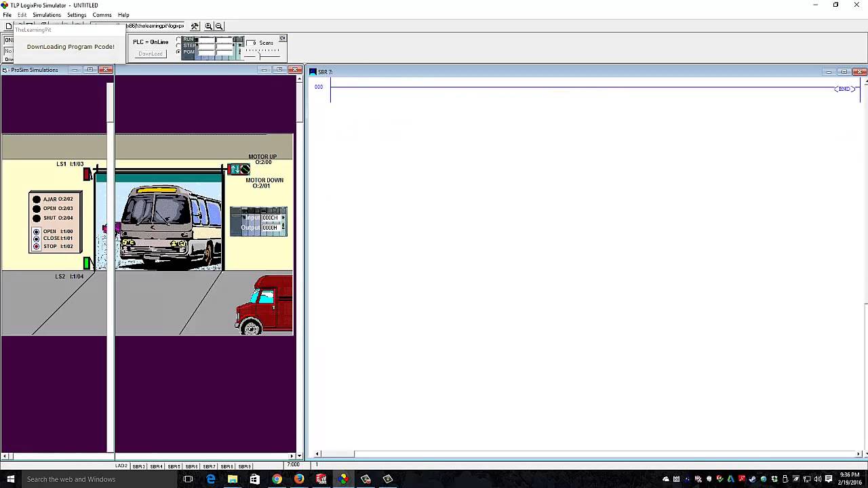Click the AJAR O:2/02 indicator lamp
Viewport: 868px width, 488px height.
coord(37,199)
